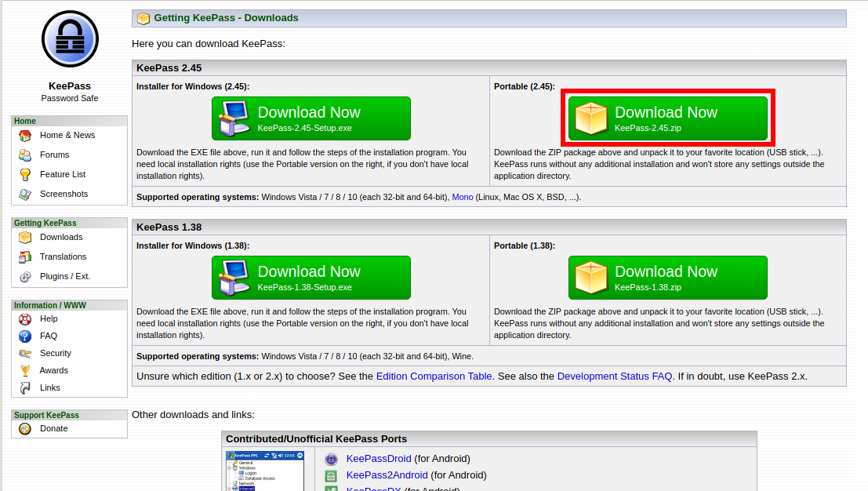Open Home & News page
The height and width of the screenshot is (491, 868).
pyautogui.click(x=67, y=135)
